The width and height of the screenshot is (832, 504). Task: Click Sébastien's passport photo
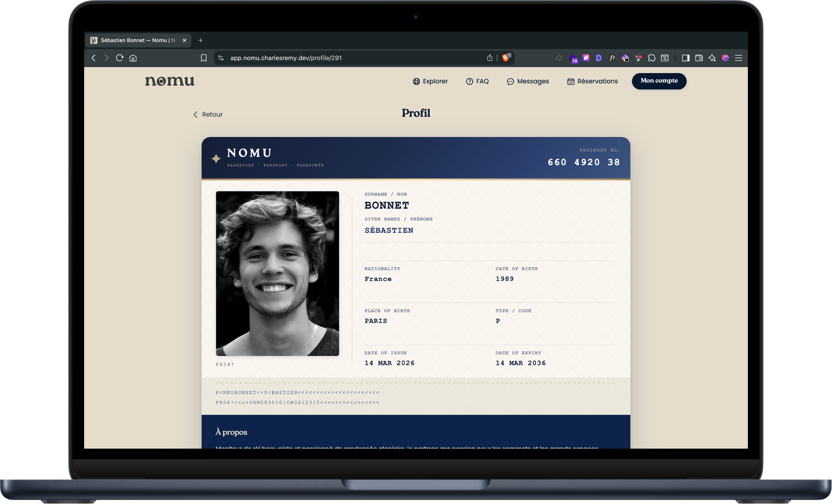click(x=277, y=273)
